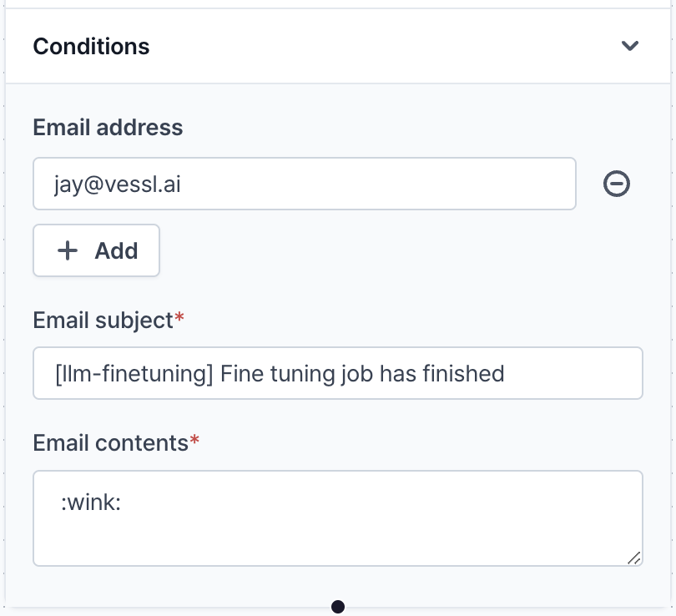Viewport: 676px width, 616px height.
Task: Focus the Email subject input field
Action: point(337,373)
